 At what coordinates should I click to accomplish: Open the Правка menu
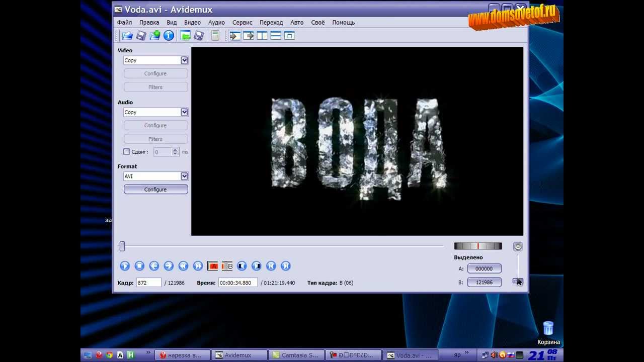pos(149,23)
